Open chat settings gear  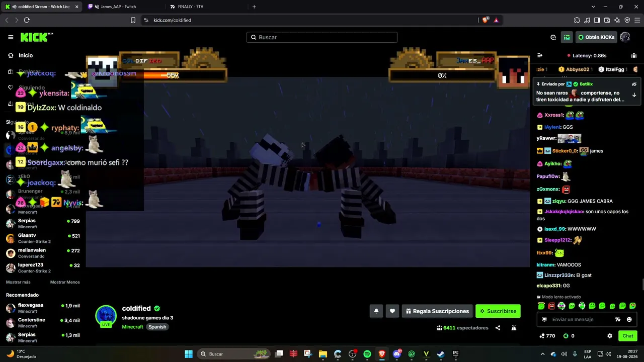[610, 336]
